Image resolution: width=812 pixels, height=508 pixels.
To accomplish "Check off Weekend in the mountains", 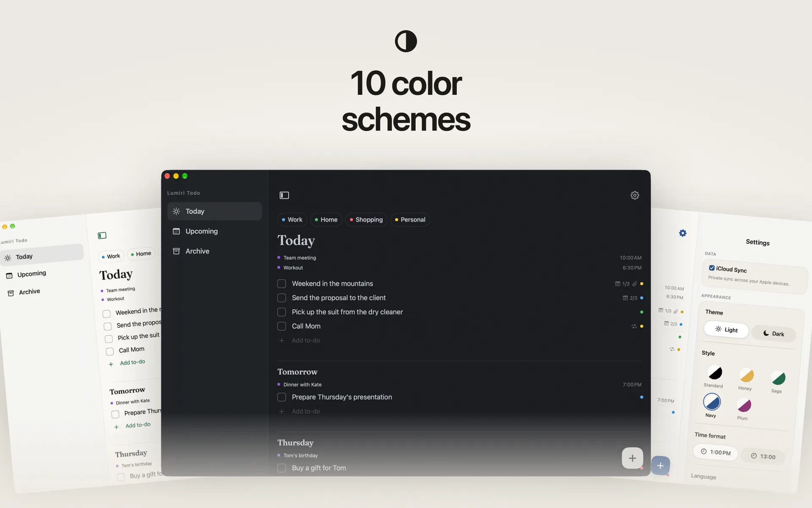I will (282, 284).
